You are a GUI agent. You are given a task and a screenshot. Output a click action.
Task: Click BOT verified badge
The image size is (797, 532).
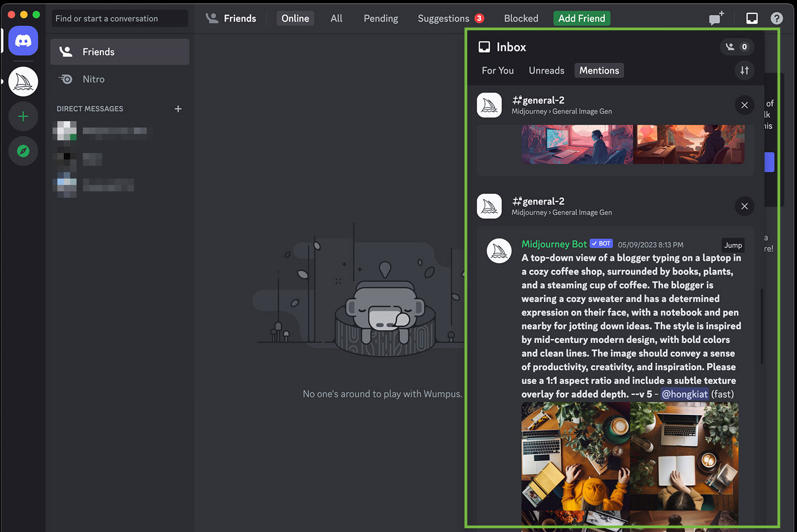point(601,243)
